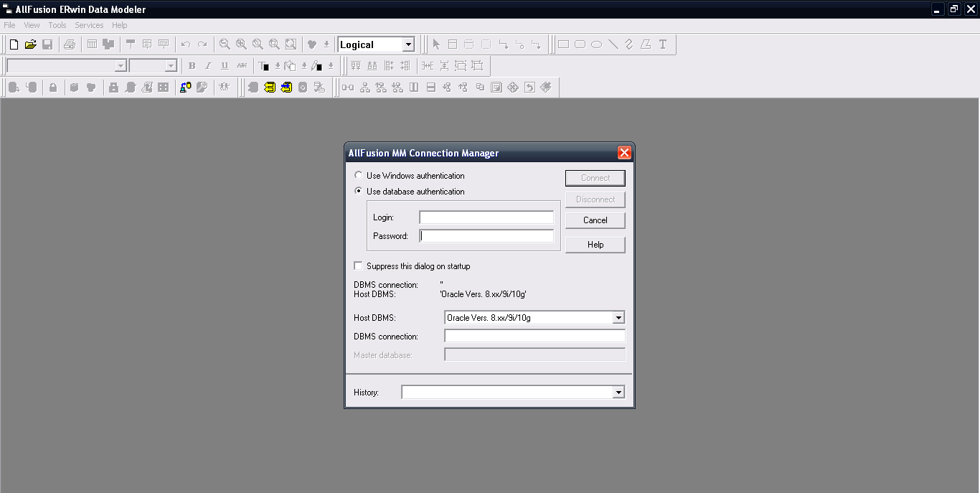
Task: Select the straight Line drawing tool
Action: pyautogui.click(x=613, y=44)
